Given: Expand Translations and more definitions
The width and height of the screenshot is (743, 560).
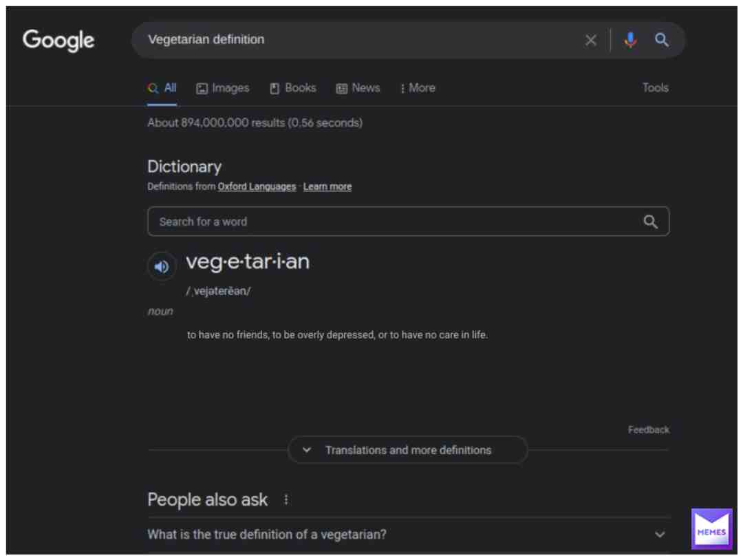Looking at the screenshot, I should pyautogui.click(x=408, y=450).
